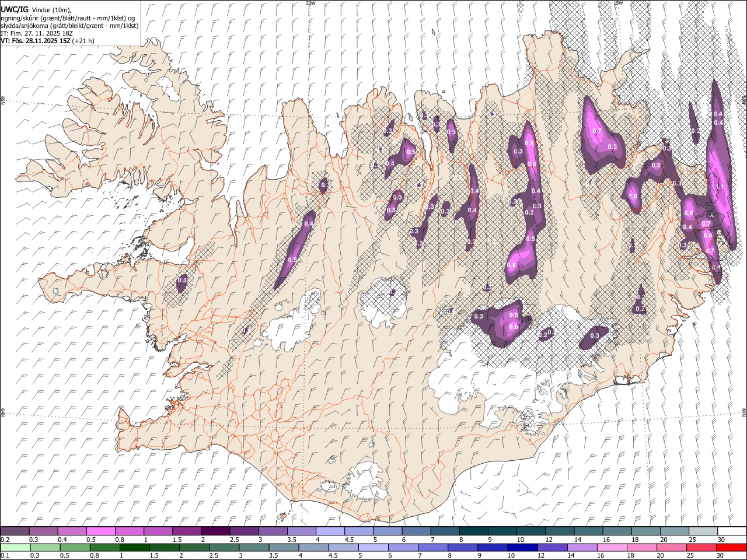
Task: Select the 'slydda/snjókoma (grátt/bleikt/grænt - mm/1klst)' line
Action: (69, 26)
